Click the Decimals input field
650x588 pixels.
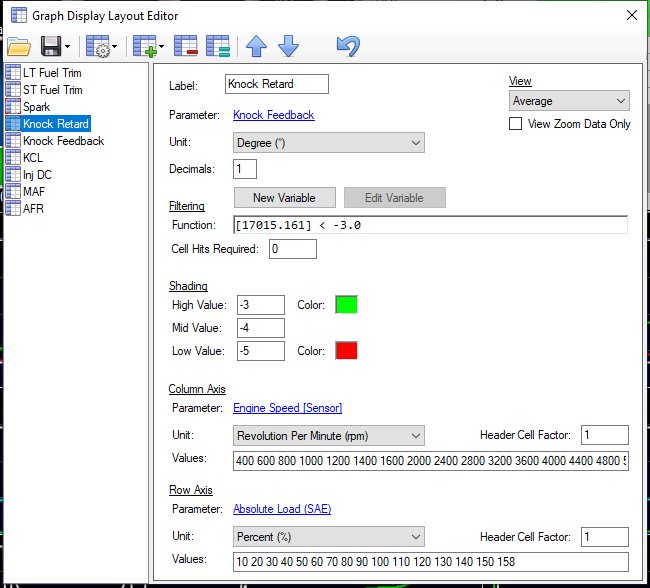245,169
